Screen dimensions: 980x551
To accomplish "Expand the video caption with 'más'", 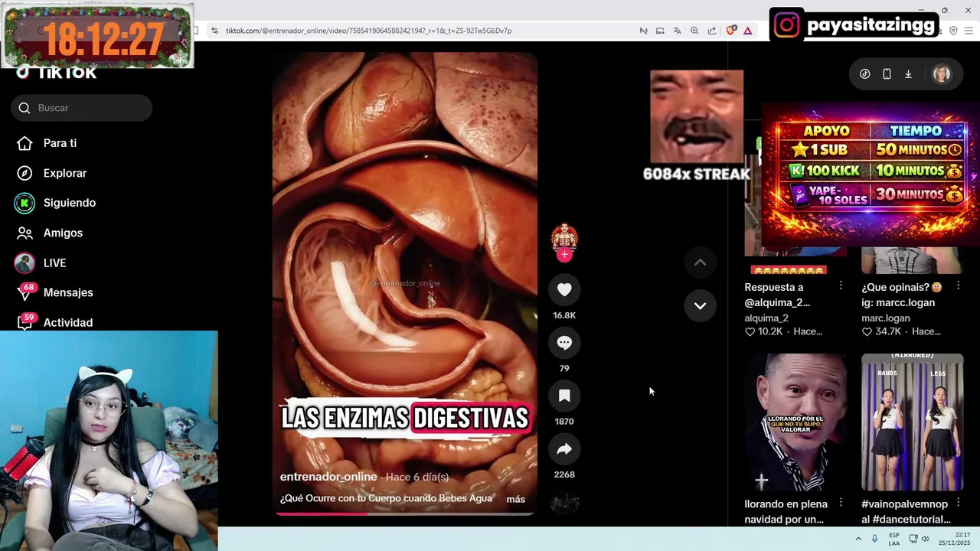I will [x=516, y=499].
